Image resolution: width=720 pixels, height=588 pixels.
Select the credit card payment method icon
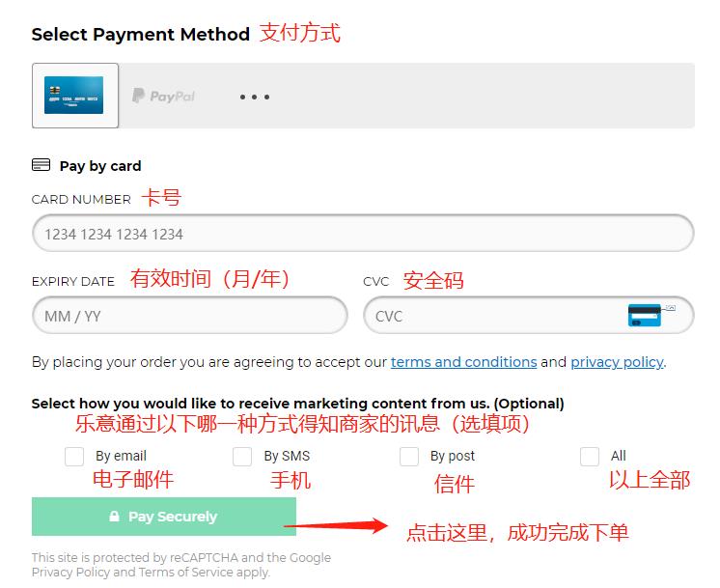coord(74,96)
